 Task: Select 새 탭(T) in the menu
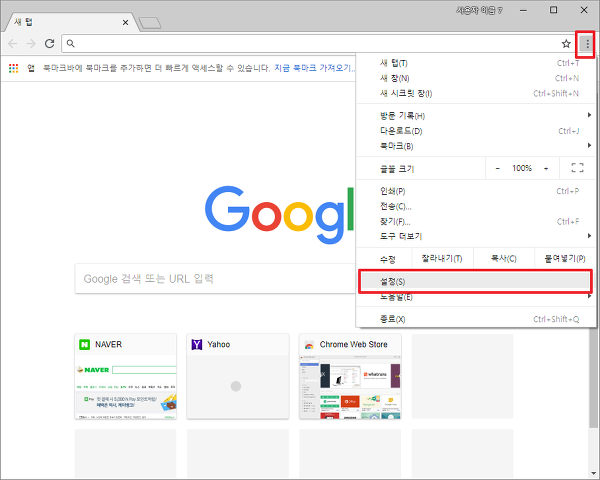[476, 63]
